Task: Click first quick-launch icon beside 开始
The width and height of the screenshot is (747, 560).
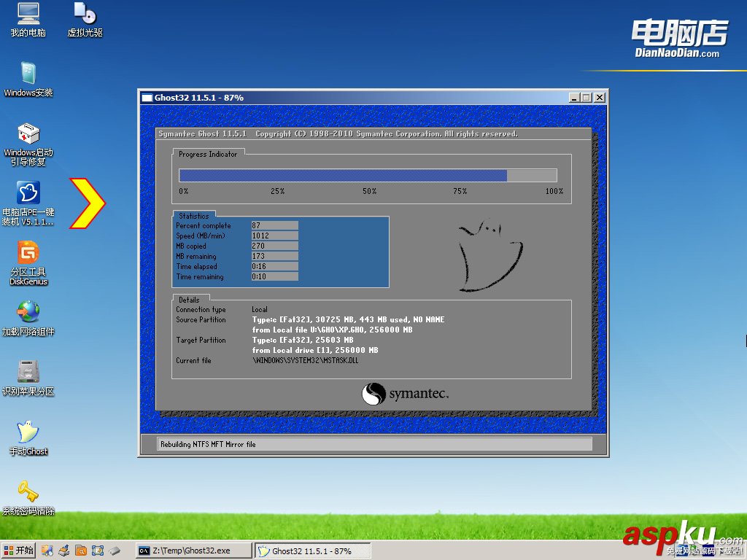Action: [47, 551]
